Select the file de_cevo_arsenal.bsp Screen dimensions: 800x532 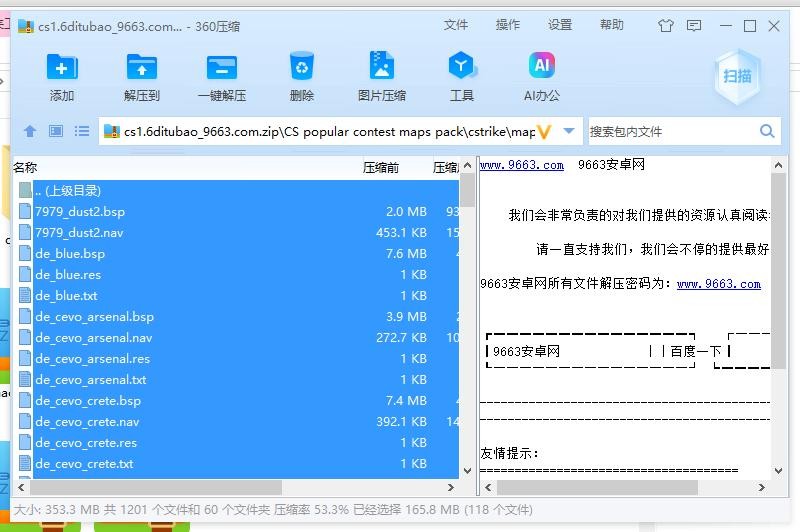94,317
